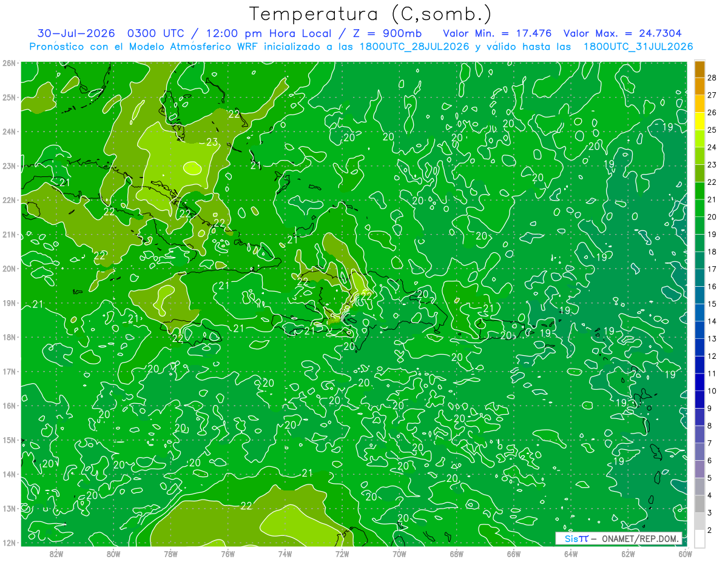Viewport: 728px width, 562px height.
Task: Click the "22N" latitude axis label
Action: (x=8, y=200)
